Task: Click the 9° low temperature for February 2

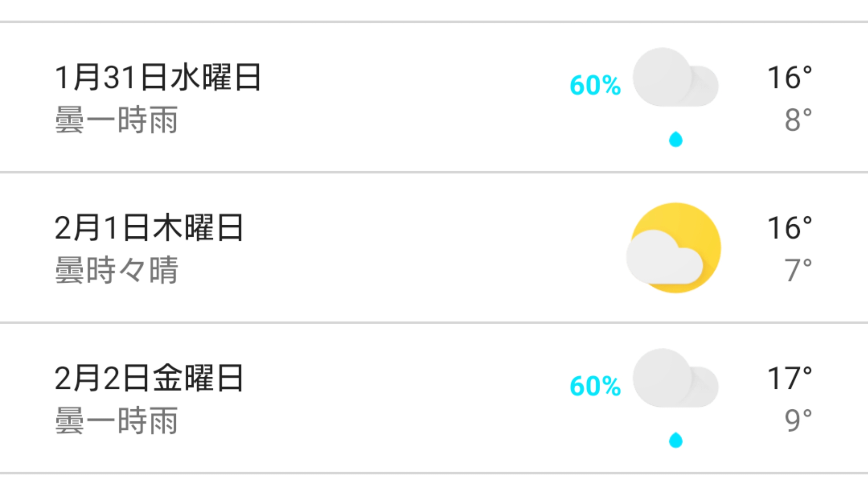Action: tap(798, 420)
